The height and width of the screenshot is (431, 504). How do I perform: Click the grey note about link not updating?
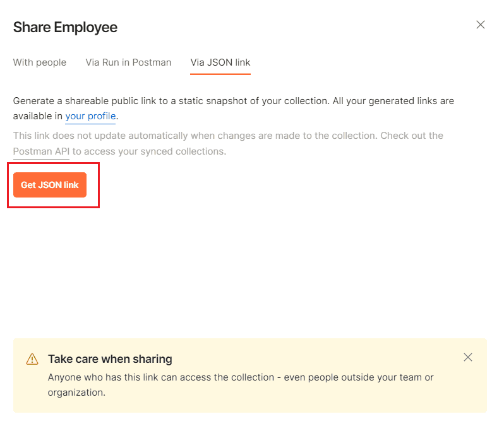[228, 143]
